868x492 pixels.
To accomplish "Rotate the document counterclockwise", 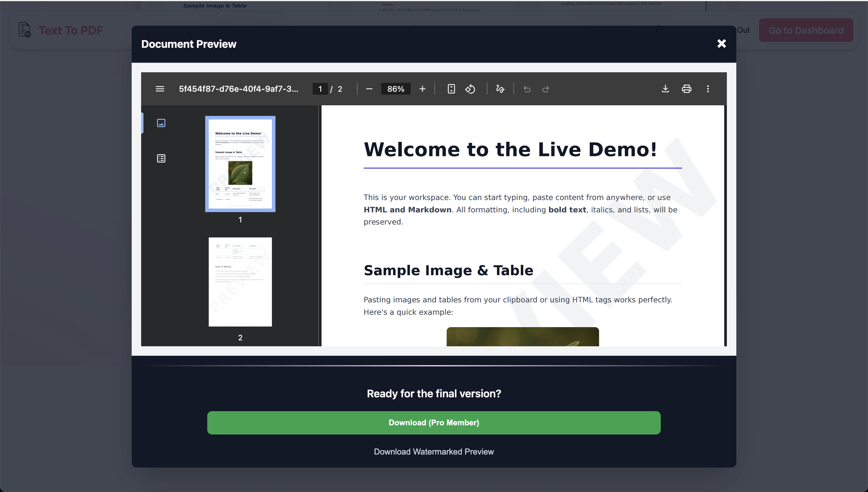I will tap(470, 89).
